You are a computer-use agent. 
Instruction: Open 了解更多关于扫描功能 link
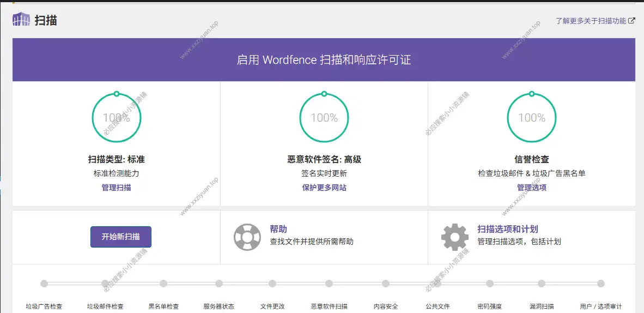point(591,21)
